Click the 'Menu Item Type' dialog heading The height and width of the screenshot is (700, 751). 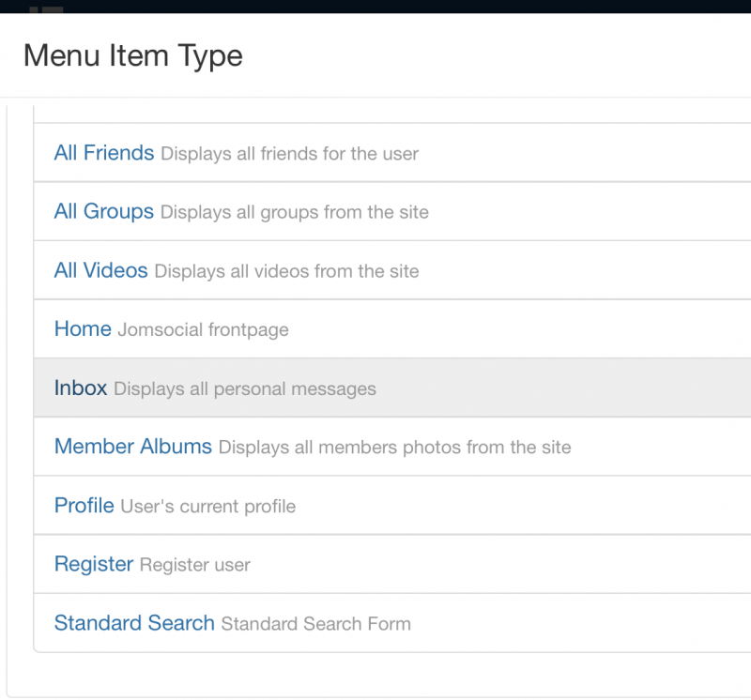(x=133, y=56)
